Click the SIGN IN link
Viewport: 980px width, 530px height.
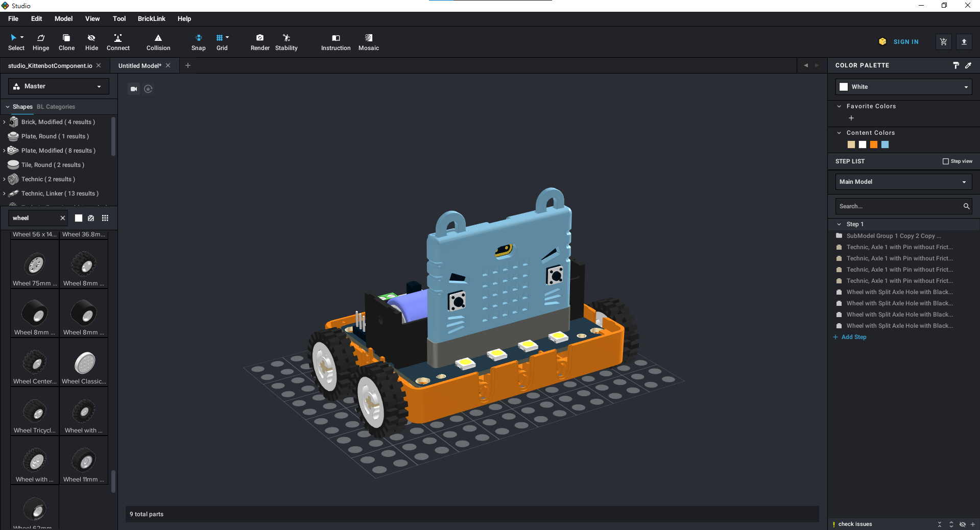pyautogui.click(x=905, y=42)
